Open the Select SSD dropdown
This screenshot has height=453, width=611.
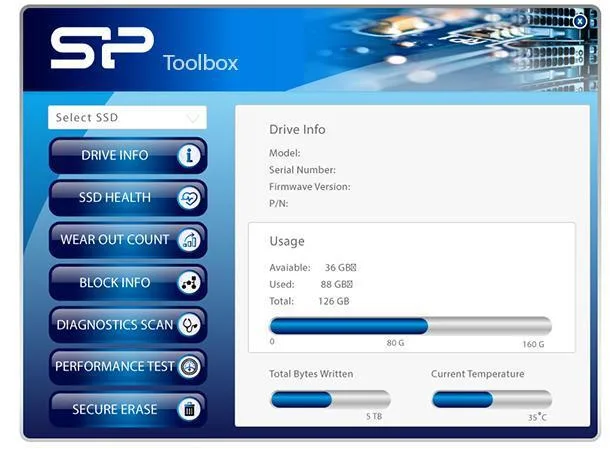pyautogui.click(x=127, y=117)
